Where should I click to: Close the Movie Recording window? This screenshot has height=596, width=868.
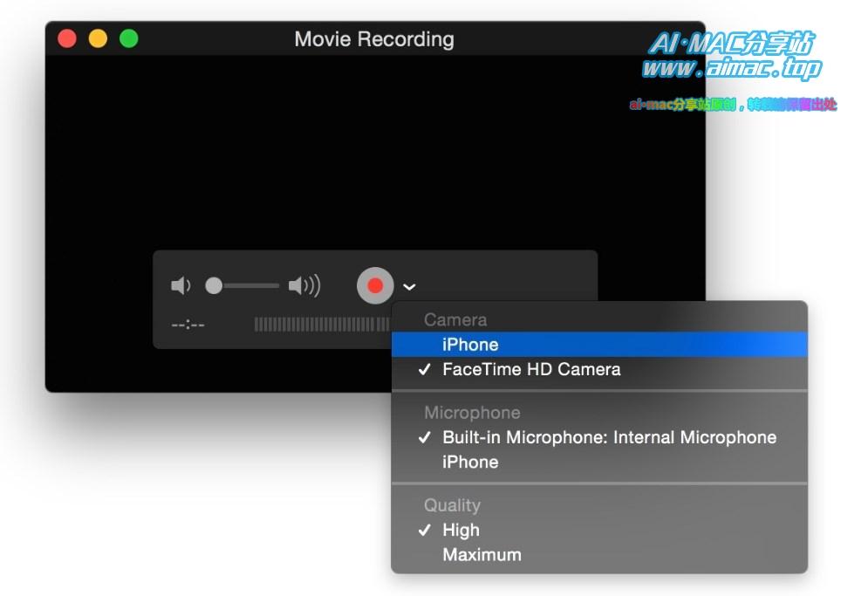coord(67,38)
